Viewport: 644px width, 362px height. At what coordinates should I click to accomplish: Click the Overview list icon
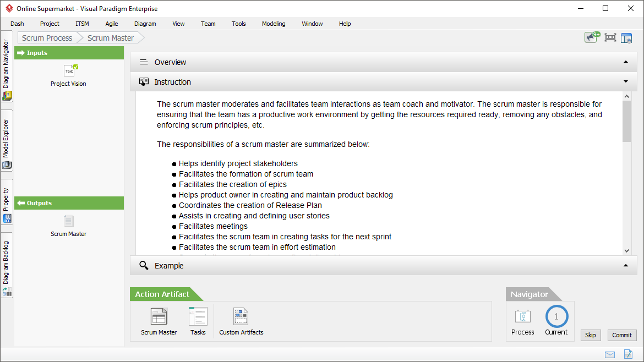click(144, 62)
